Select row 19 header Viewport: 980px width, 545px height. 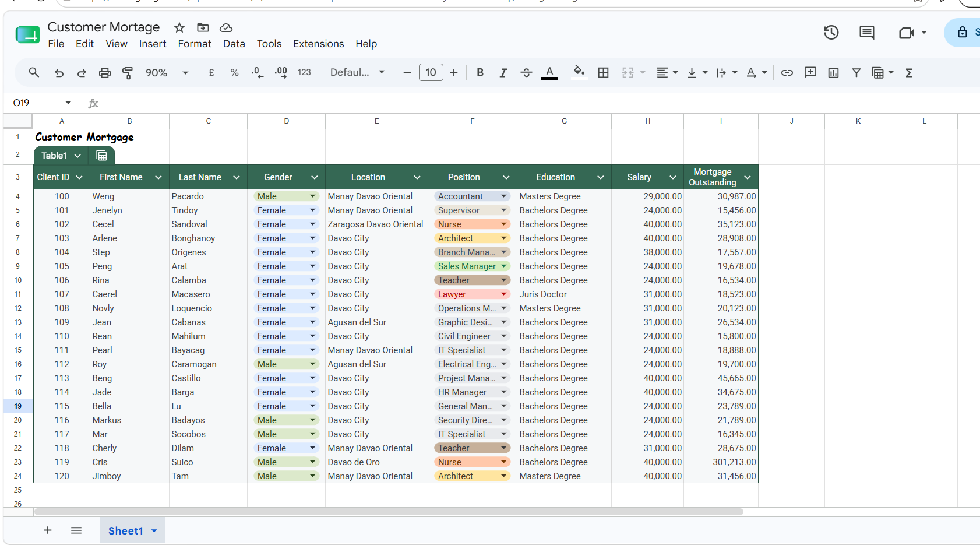click(x=18, y=406)
